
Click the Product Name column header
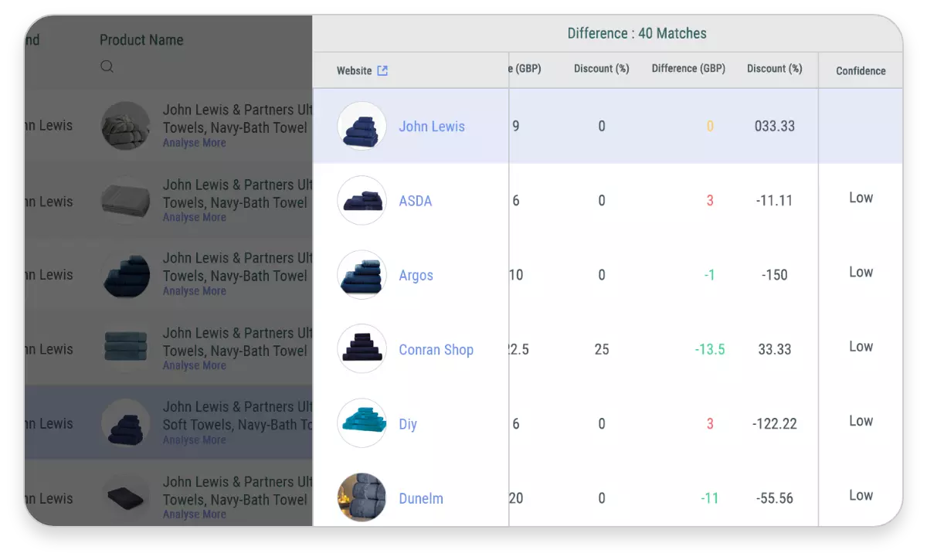pos(141,40)
